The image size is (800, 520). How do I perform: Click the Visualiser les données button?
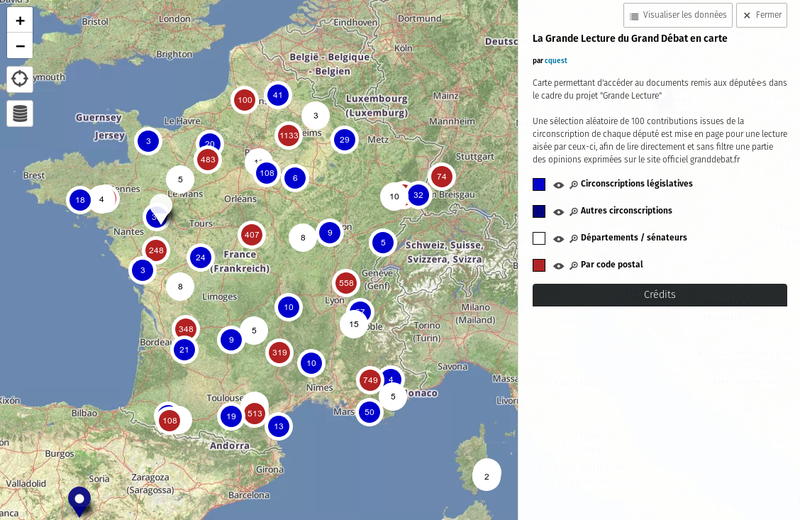677,15
